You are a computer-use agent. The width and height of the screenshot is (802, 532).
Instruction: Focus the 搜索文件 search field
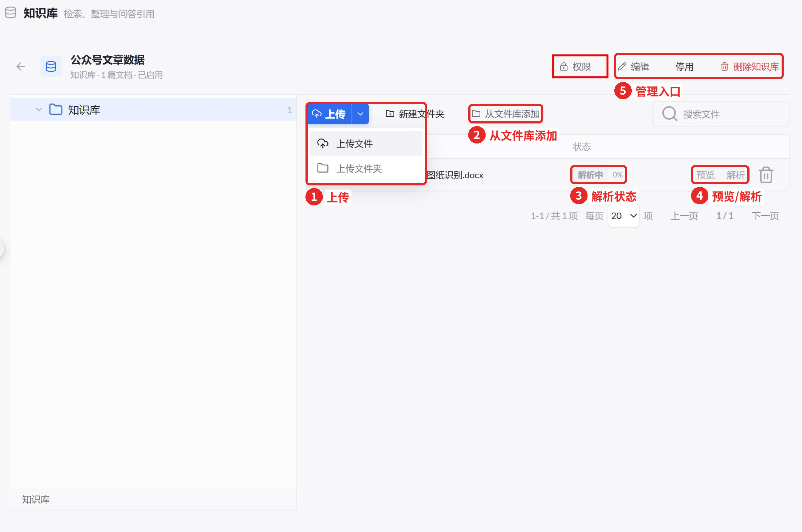(721, 114)
